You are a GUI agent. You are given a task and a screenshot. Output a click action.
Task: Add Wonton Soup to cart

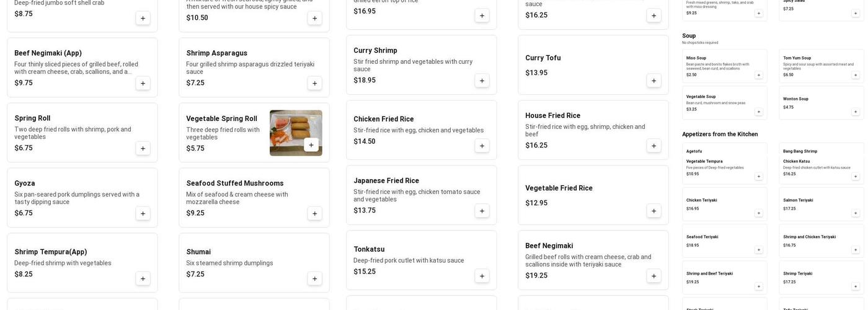856,112
